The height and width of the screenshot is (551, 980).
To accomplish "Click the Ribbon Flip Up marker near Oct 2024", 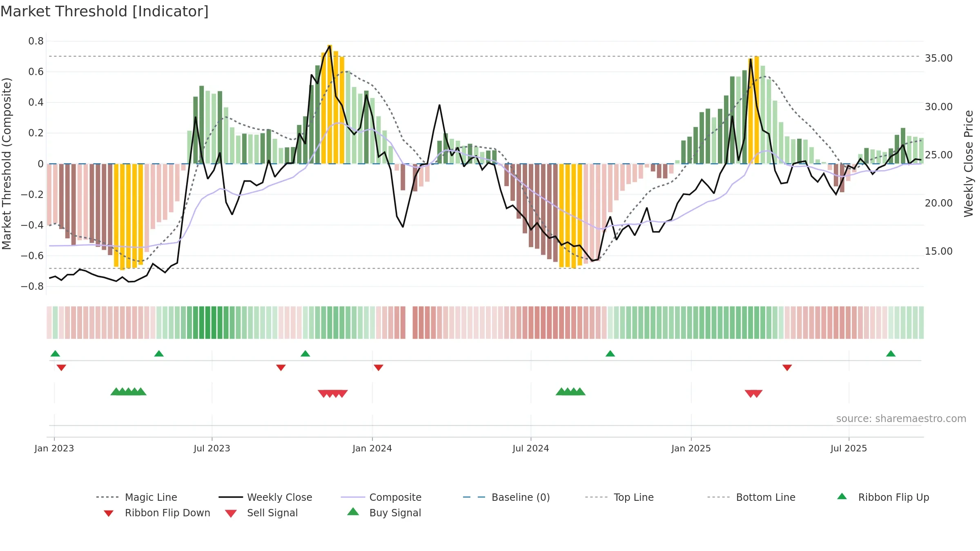I will (610, 353).
